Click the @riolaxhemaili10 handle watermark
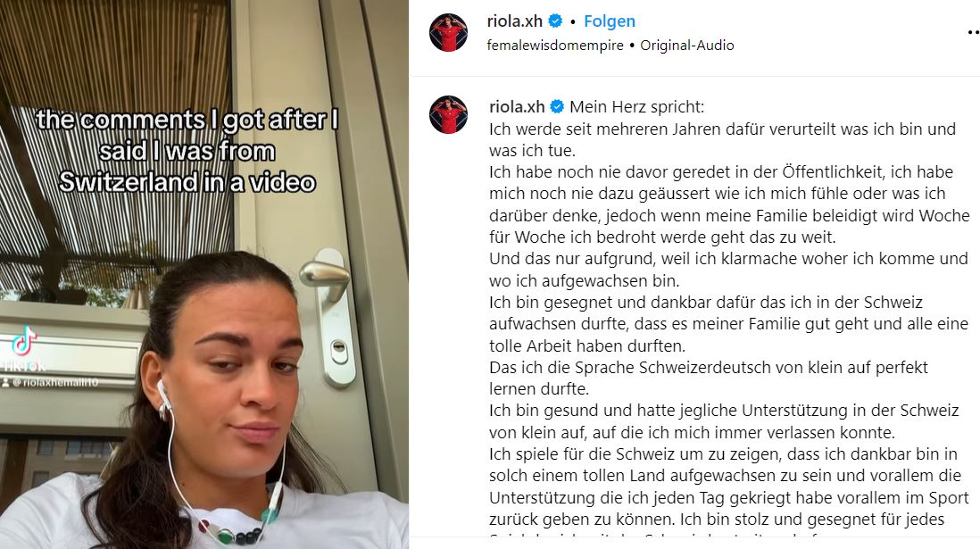Screen dimensions: 980x549 pyautogui.click(x=55, y=382)
